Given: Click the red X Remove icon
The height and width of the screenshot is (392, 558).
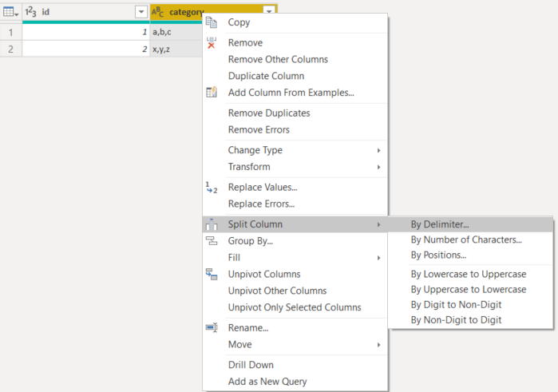Looking at the screenshot, I should 212,43.
